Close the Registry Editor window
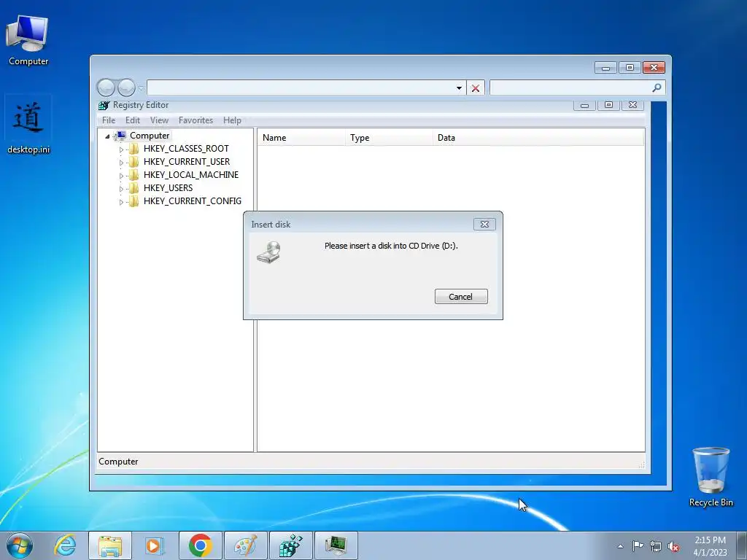The height and width of the screenshot is (560, 747). click(x=632, y=105)
